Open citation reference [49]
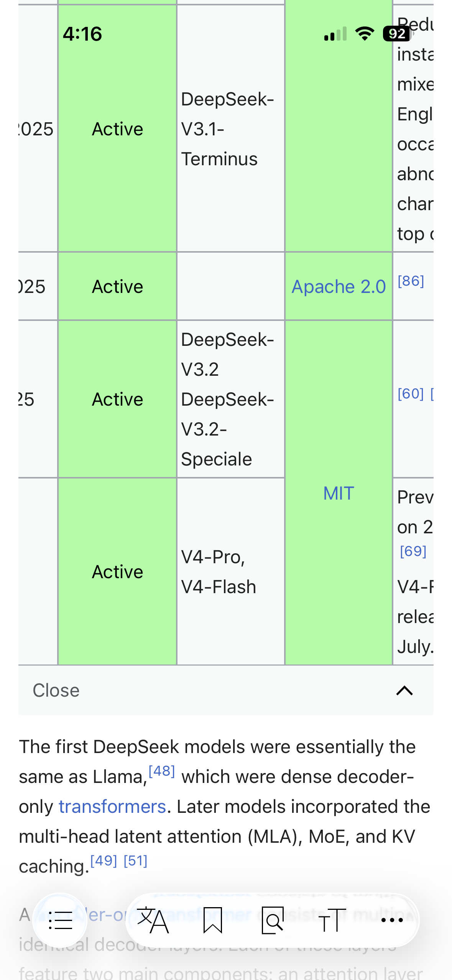Image resolution: width=452 pixels, height=980 pixels. pyautogui.click(x=104, y=860)
